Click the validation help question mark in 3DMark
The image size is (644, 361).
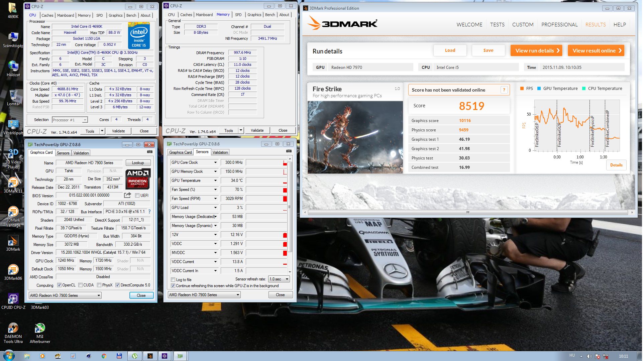point(504,90)
